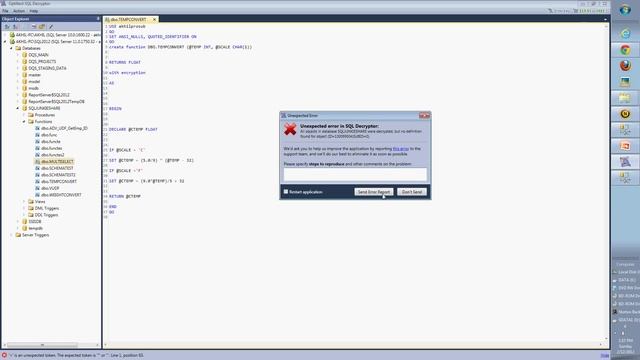This screenshot has width=640, height=360.
Task: Collapse the Functions folder
Action: point(24,122)
